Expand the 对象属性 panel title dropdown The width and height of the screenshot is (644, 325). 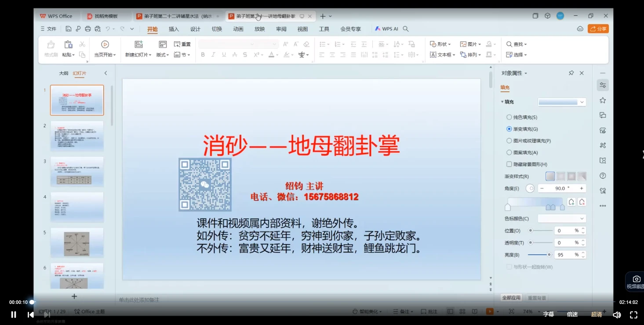(x=526, y=73)
